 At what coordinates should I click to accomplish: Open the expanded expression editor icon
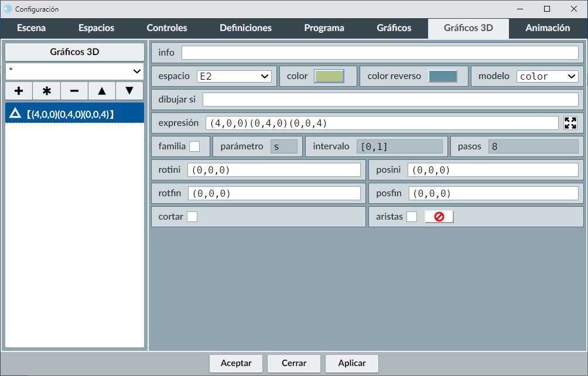(570, 123)
